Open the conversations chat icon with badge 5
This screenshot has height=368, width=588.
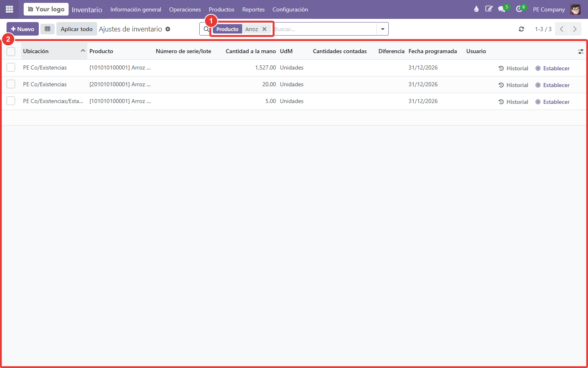[x=502, y=9]
